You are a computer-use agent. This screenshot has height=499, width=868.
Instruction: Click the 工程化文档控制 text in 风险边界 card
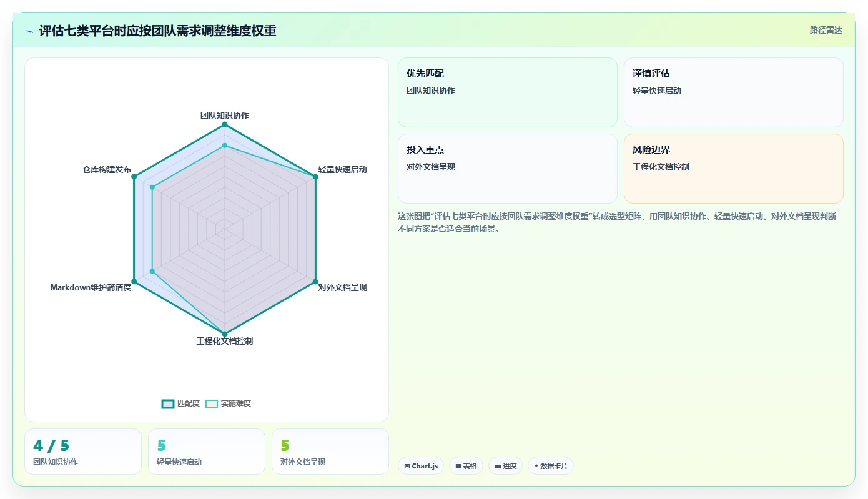(x=661, y=167)
